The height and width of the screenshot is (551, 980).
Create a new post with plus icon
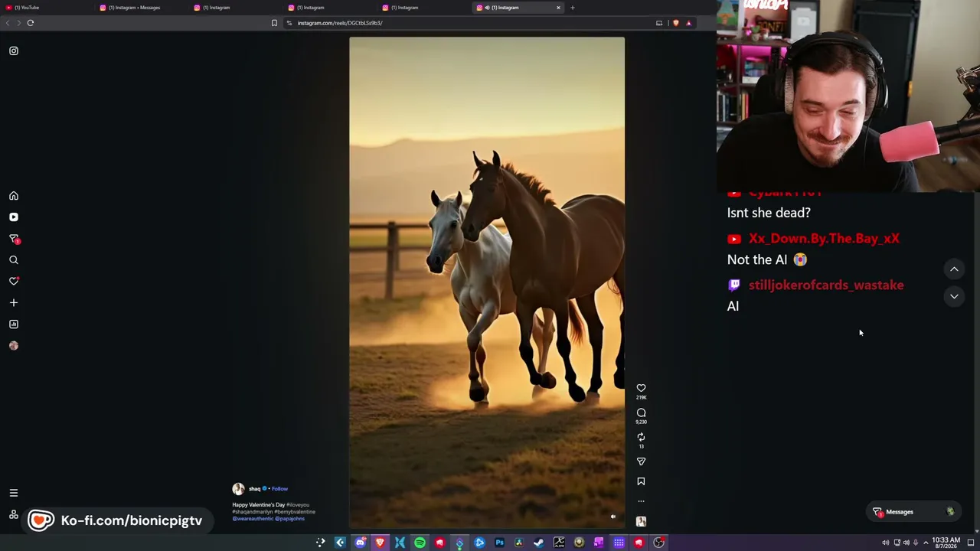[14, 302]
